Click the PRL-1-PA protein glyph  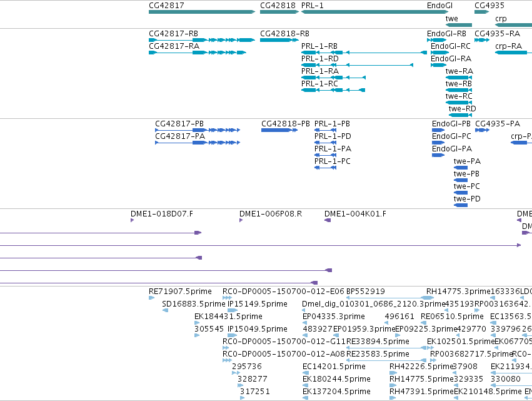click(x=325, y=155)
